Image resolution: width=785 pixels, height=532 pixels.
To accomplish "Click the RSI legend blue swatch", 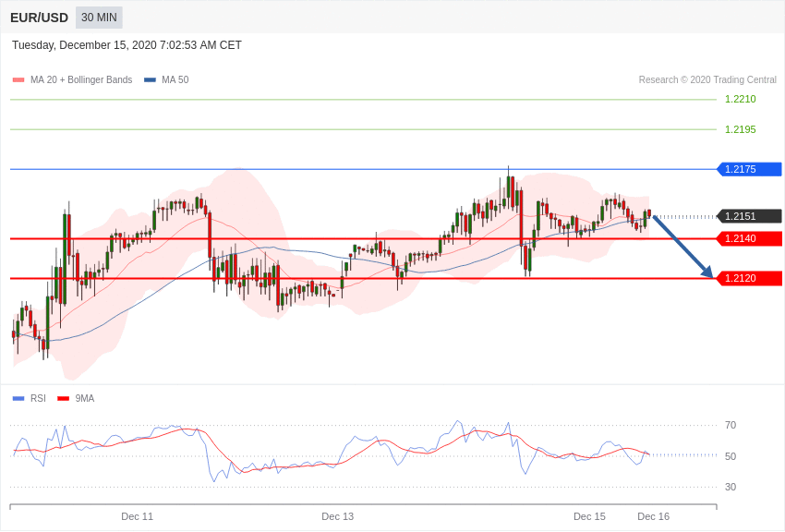I will (18, 399).
